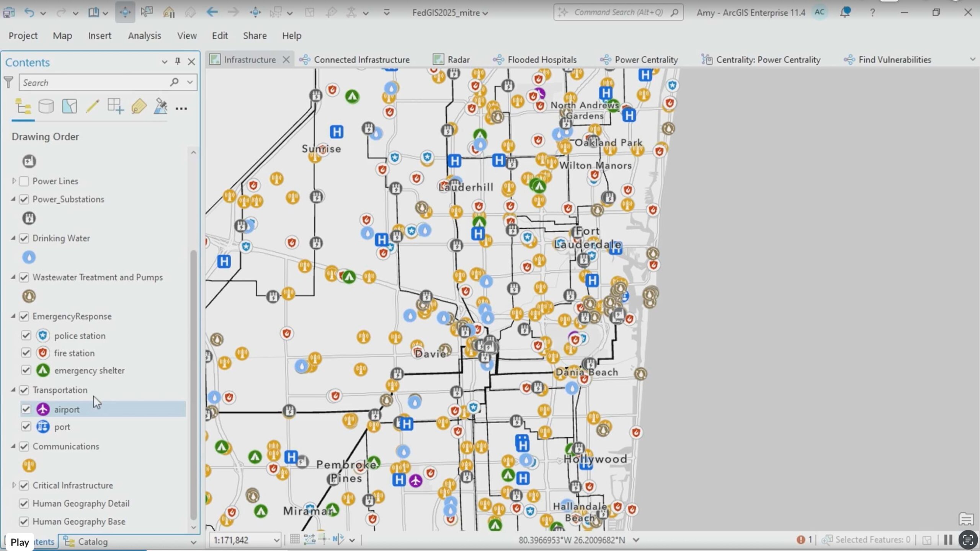980x551 pixels.
Task: Click the layer search field in Contents
Action: click(96, 82)
